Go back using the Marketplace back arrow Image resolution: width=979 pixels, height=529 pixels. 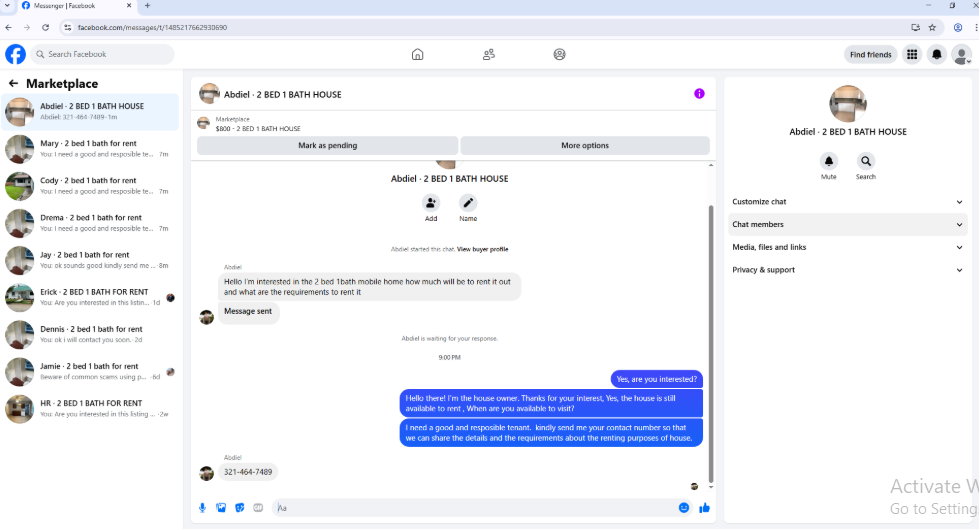[13, 83]
